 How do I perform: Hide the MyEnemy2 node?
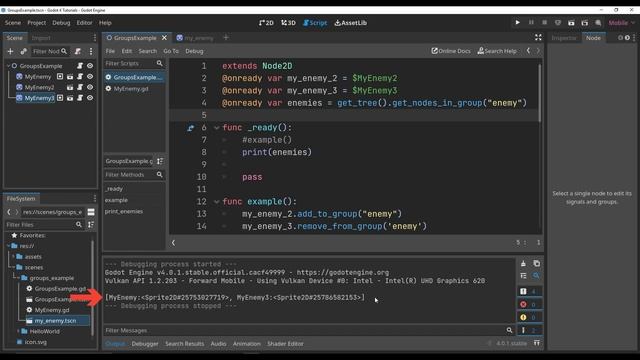[x=90, y=87]
